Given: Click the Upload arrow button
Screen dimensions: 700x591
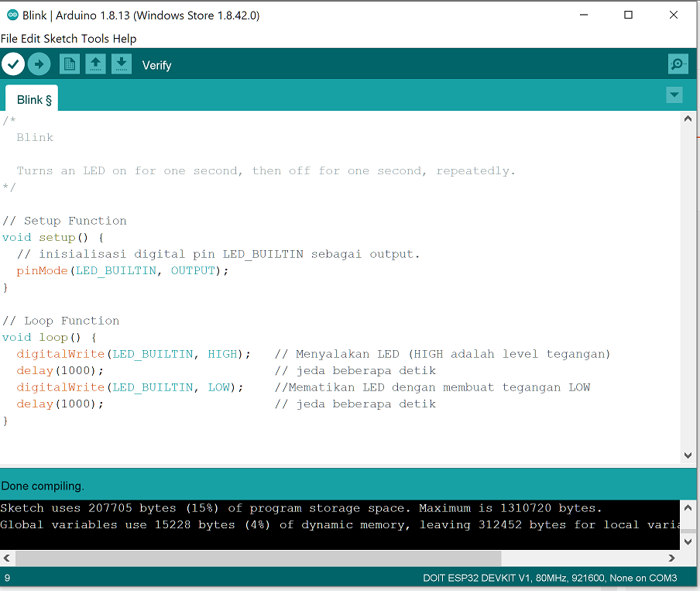Looking at the screenshot, I should (39, 64).
